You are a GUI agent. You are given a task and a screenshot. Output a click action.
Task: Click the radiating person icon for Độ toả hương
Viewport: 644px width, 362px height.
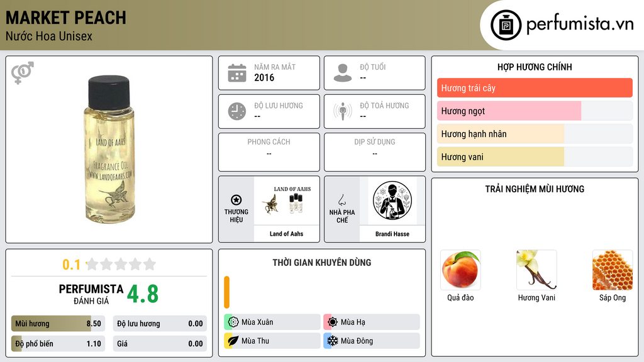point(343,111)
